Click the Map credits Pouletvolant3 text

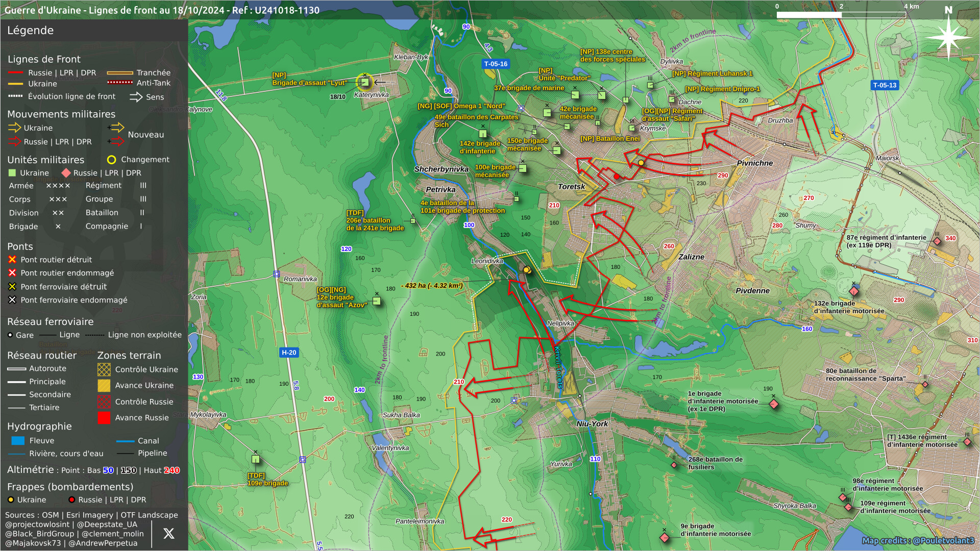pos(918,540)
